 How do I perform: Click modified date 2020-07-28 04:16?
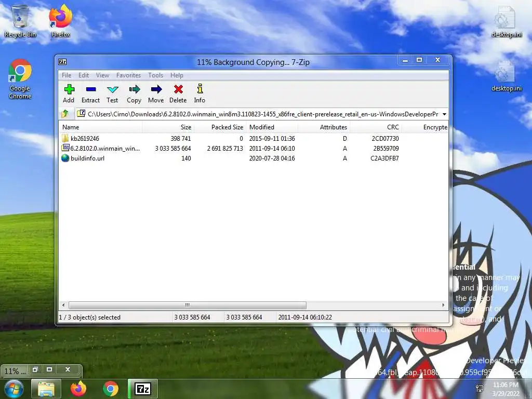pyautogui.click(x=272, y=158)
